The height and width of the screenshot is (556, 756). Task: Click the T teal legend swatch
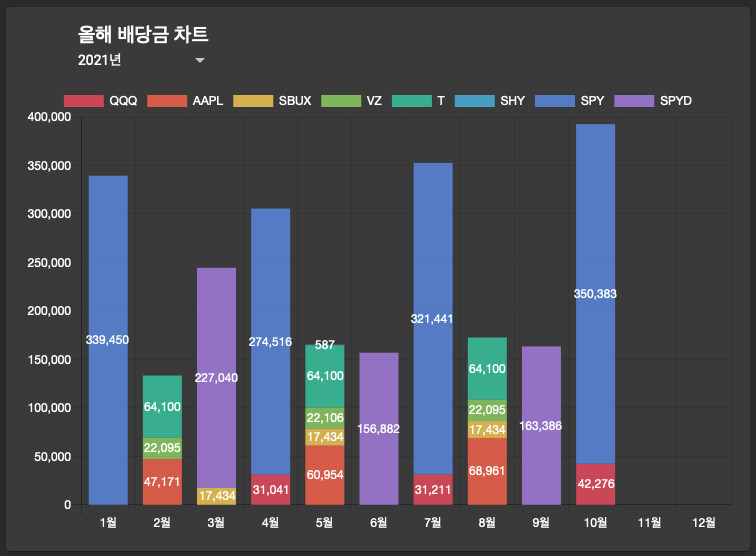point(412,101)
